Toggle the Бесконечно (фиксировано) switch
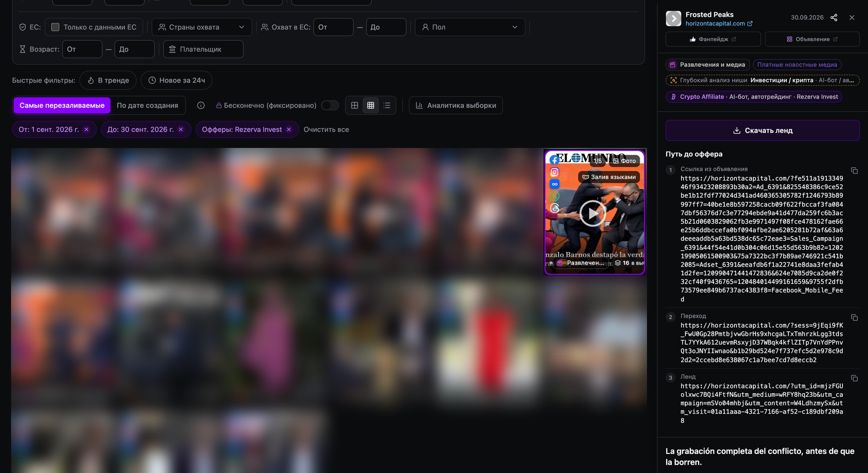The image size is (868, 473). tap(330, 105)
